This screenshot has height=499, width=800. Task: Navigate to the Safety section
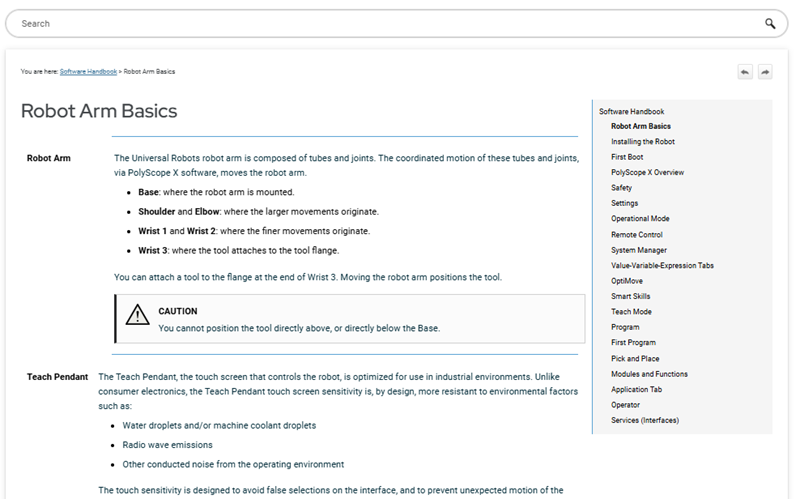(621, 187)
